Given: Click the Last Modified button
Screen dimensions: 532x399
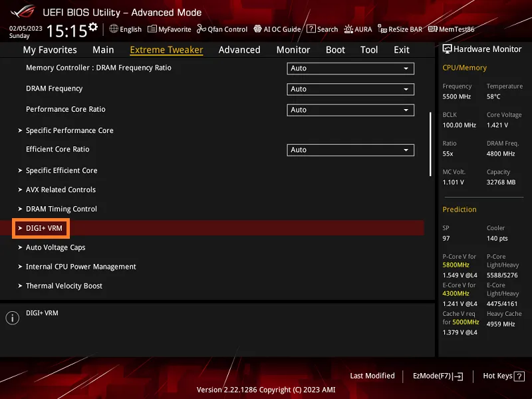Looking at the screenshot, I should pos(372,376).
